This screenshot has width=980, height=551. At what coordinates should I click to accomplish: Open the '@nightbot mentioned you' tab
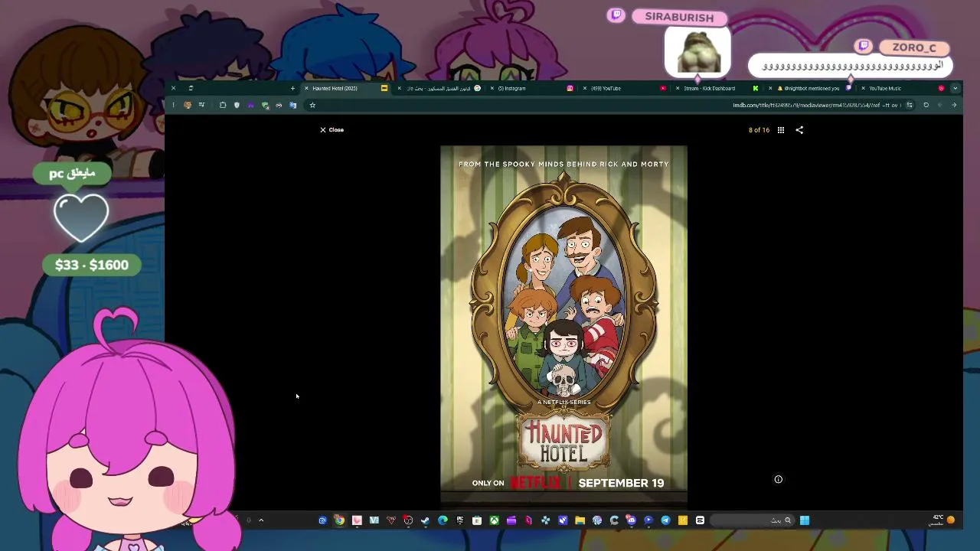pos(812,88)
